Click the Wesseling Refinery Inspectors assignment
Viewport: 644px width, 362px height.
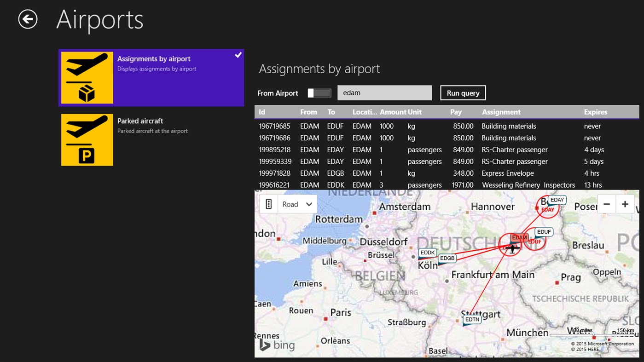pyautogui.click(x=528, y=185)
